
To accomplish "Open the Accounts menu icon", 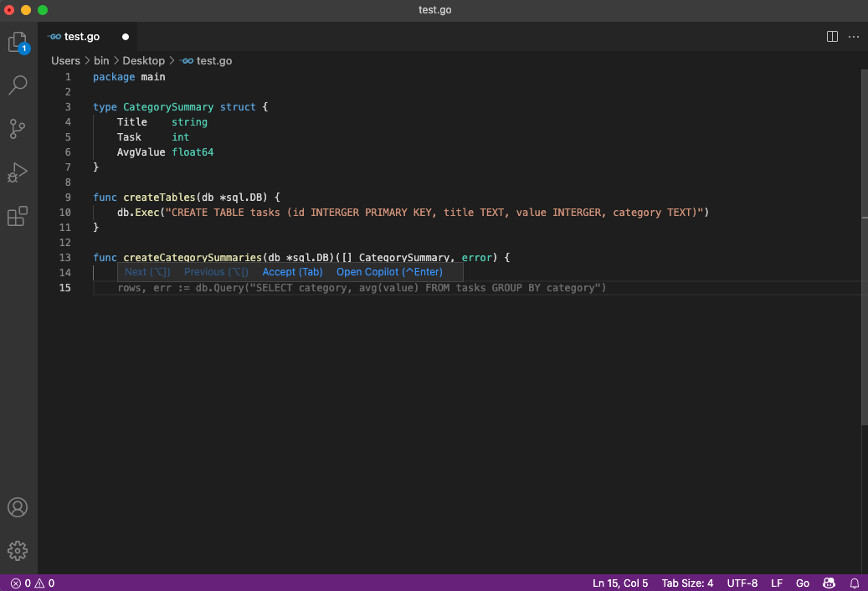I will tap(18, 507).
